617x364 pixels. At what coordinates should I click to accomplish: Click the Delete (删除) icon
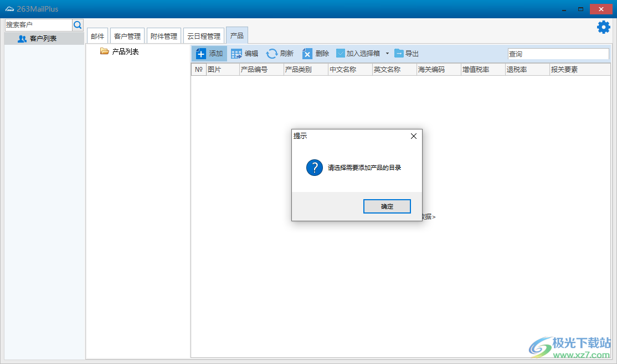tap(307, 54)
